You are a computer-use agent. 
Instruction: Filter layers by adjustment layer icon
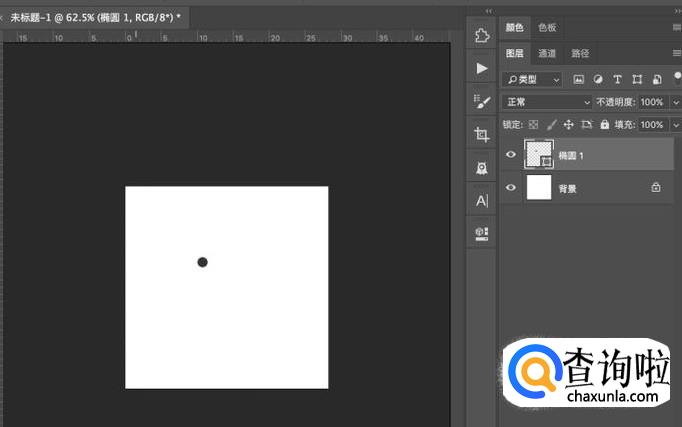597,79
